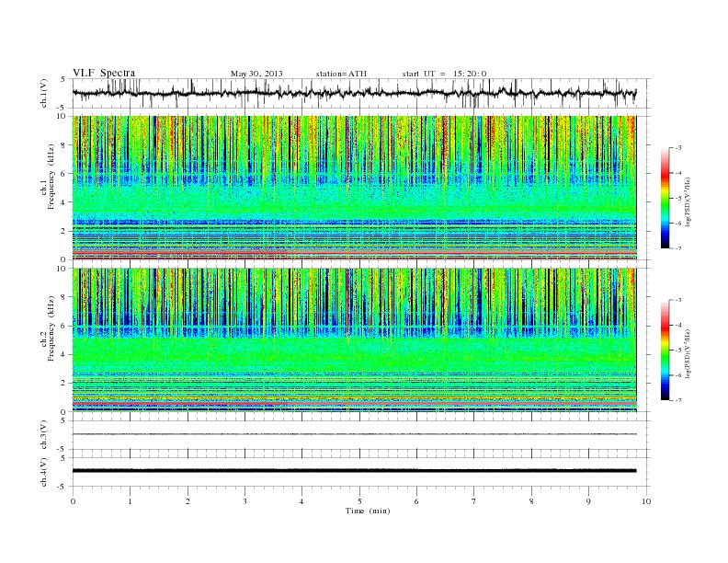The height and width of the screenshot is (563, 728).
Task: Click the ch.2 colorbar log(PSD) label
Action: (x=688, y=353)
